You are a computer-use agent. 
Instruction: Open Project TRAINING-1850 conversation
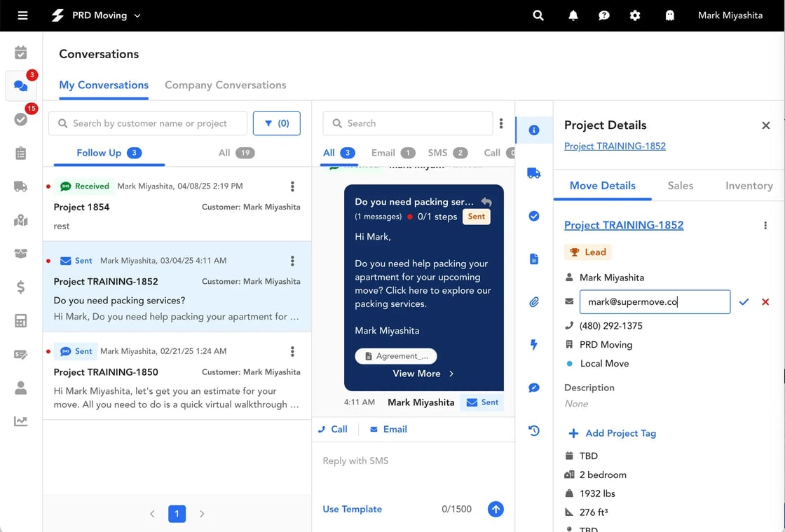pos(177,376)
